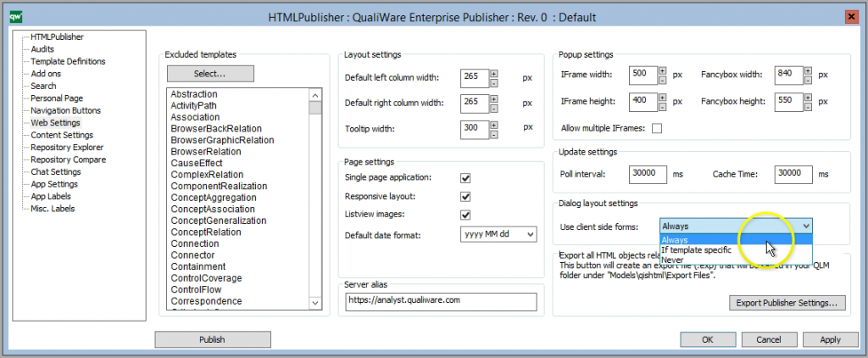
Task: Confirm with the OK button
Action: (708, 339)
